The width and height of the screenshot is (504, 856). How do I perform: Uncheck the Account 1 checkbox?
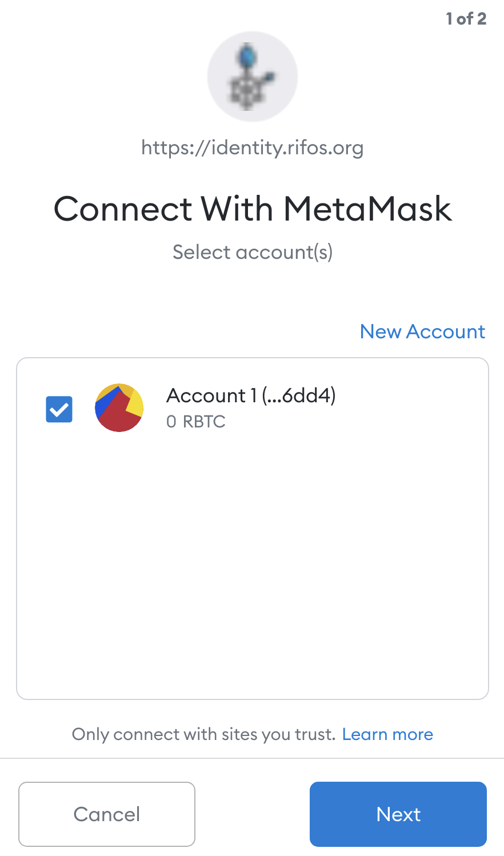pyautogui.click(x=59, y=409)
